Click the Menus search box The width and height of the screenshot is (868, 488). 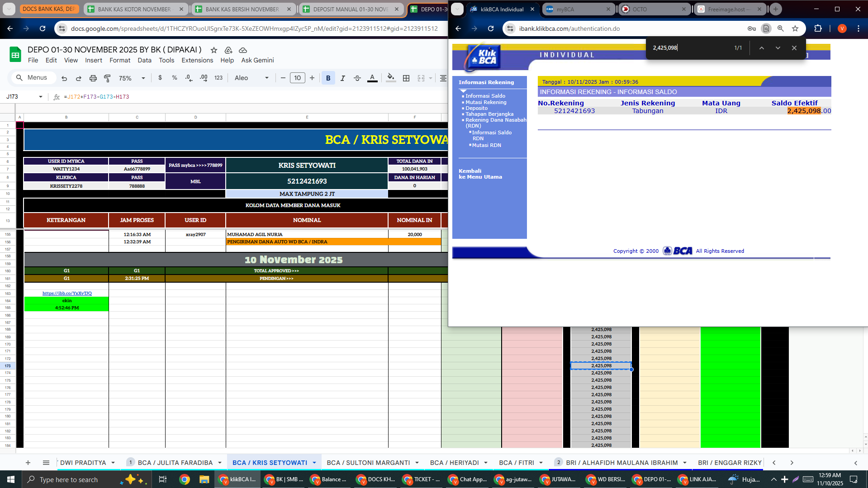coord(33,78)
